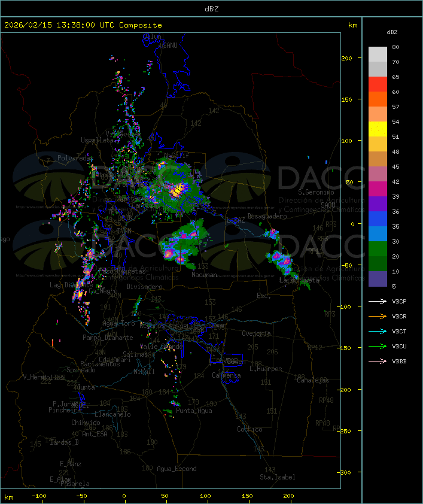Click the VBCT legend label
The image size is (423, 504).
tap(399, 332)
